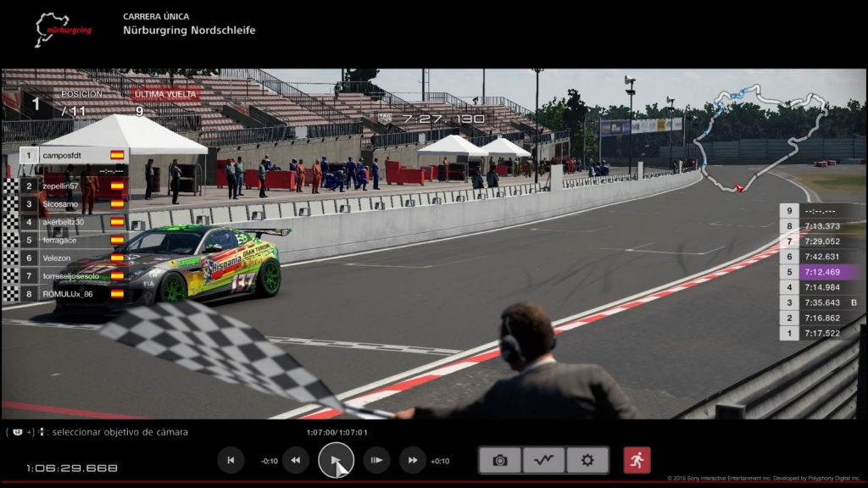Click the Nürburgring logo
This screenshot has height=488, width=868.
pos(63,30)
